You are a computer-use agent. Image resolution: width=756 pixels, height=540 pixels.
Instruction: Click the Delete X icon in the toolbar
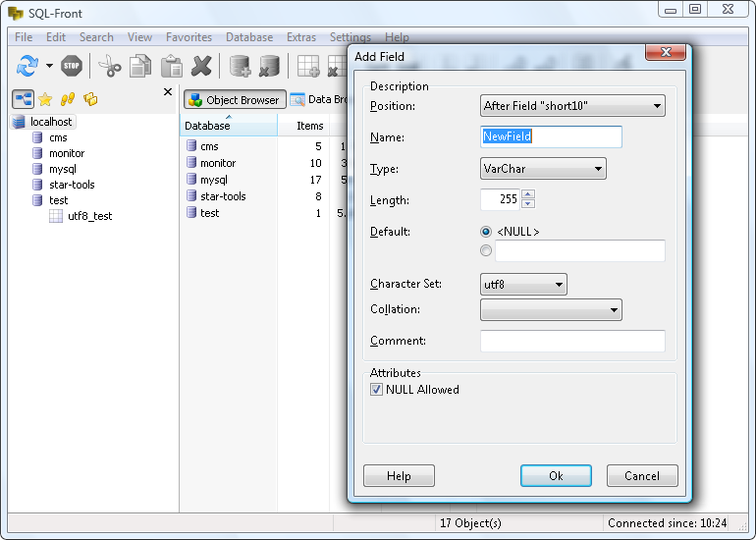tap(201, 66)
